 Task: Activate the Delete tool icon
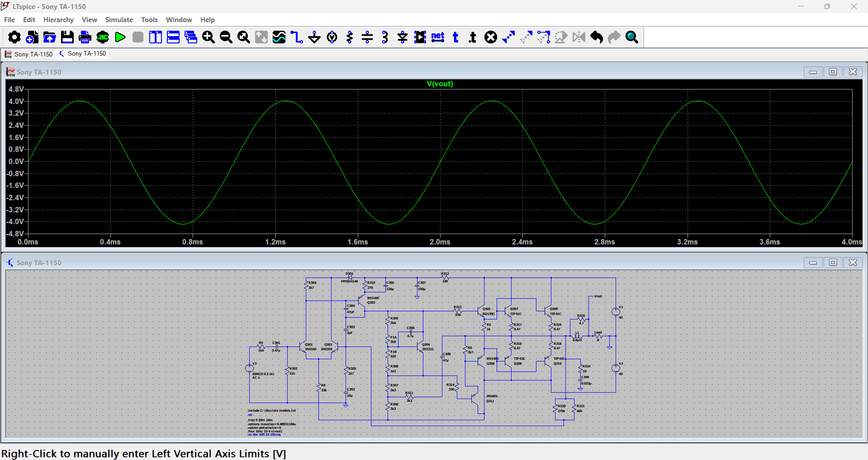tap(491, 37)
